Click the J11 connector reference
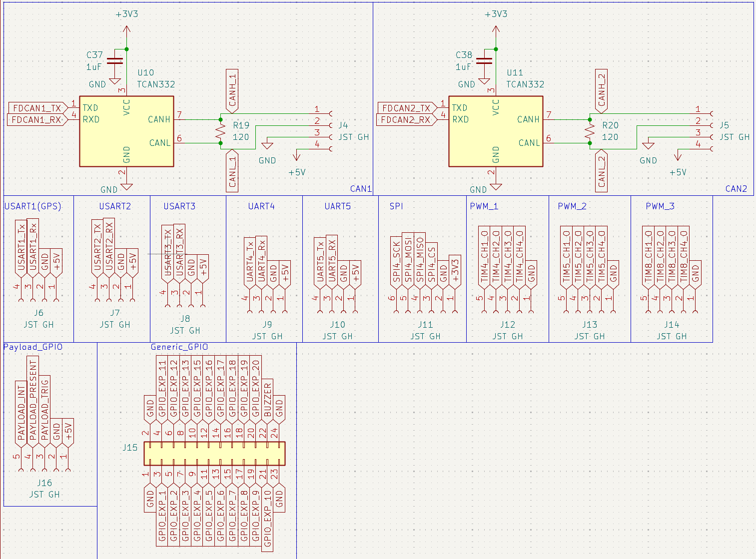 click(425, 325)
